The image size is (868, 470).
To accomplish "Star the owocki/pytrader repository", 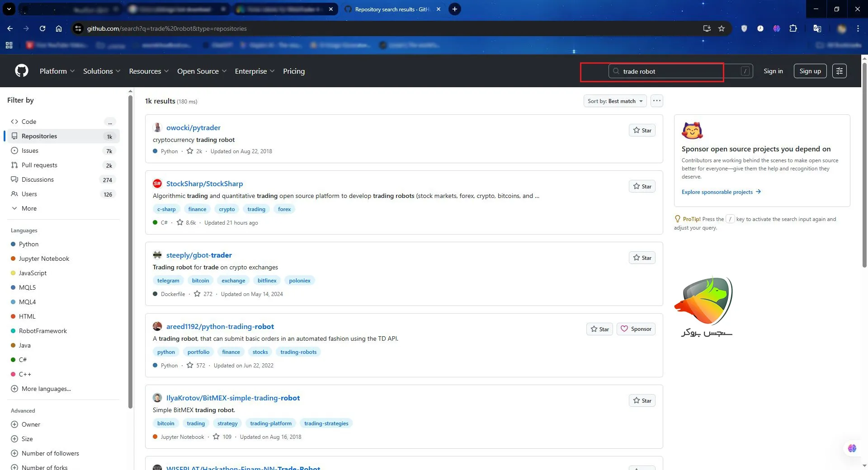I will [x=642, y=130].
